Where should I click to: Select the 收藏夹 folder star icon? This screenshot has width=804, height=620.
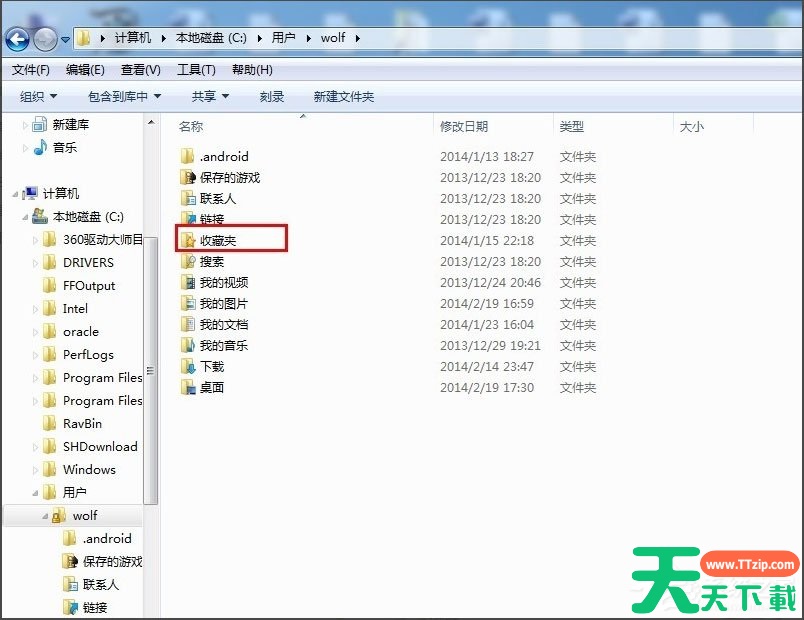tap(187, 240)
